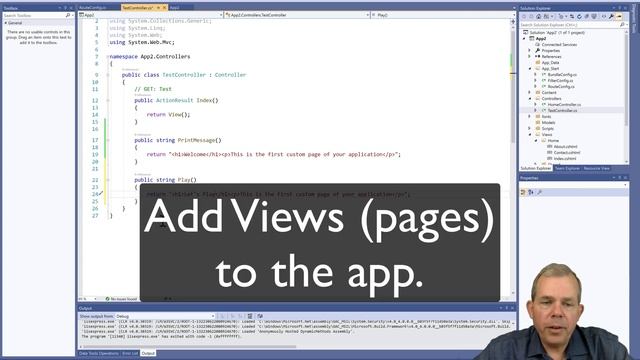
Task: Select Contact.cshtml under Home
Action: pyautogui.click(x=567, y=152)
